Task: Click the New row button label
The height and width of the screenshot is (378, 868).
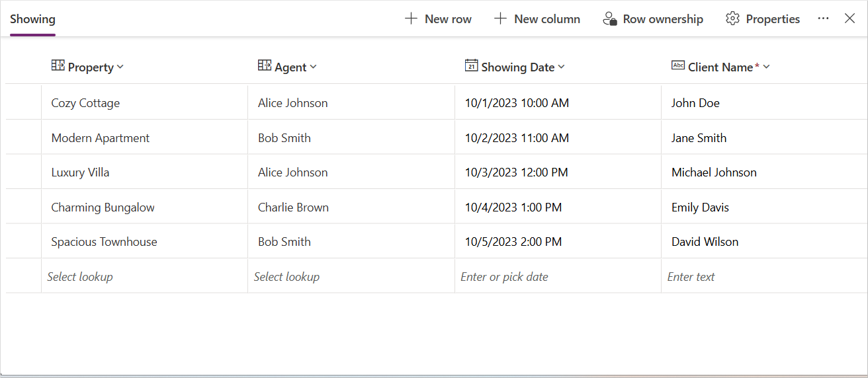Action: pos(448,19)
